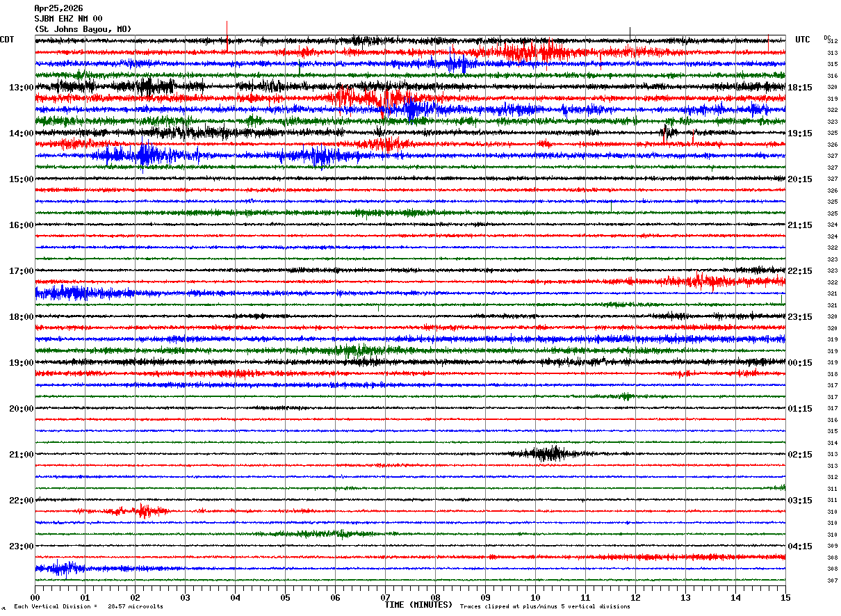Click the 04:15 UTC time label
The image size is (841, 616).
[800, 546]
